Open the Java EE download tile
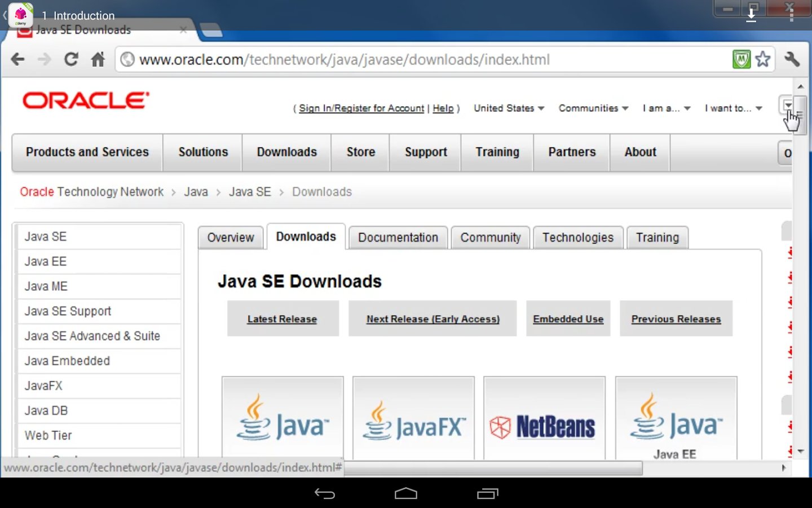Image resolution: width=812 pixels, height=508 pixels. point(676,418)
